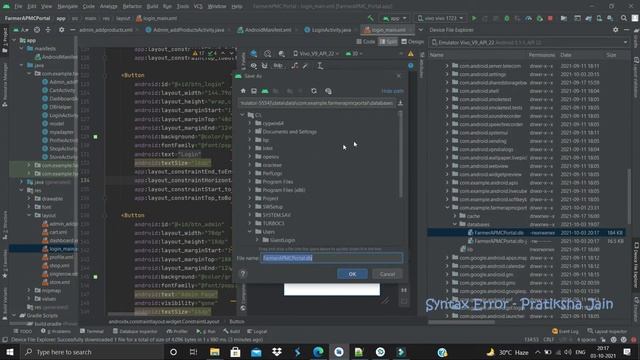The image size is (640, 360).
Task: Open the VCS menu
Action: (198, 7)
